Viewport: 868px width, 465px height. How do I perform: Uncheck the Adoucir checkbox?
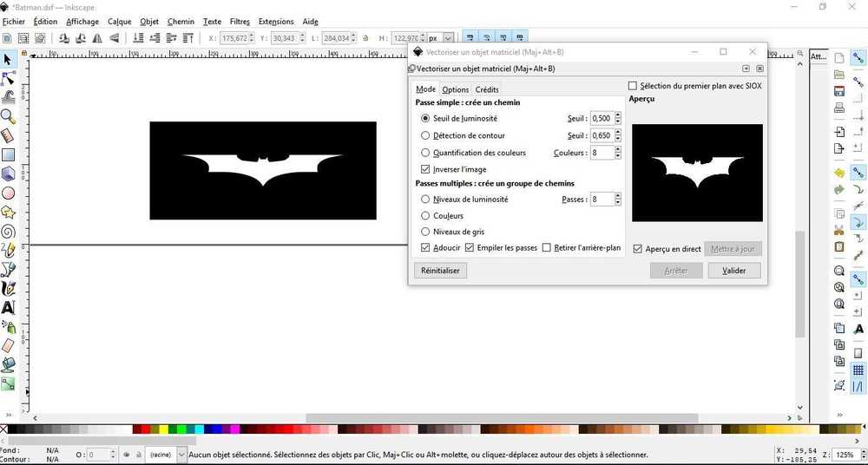click(x=425, y=248)
